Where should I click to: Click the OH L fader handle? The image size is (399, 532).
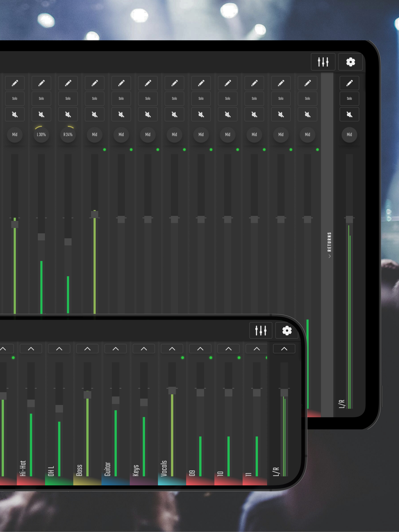click(x=59, y=409)
